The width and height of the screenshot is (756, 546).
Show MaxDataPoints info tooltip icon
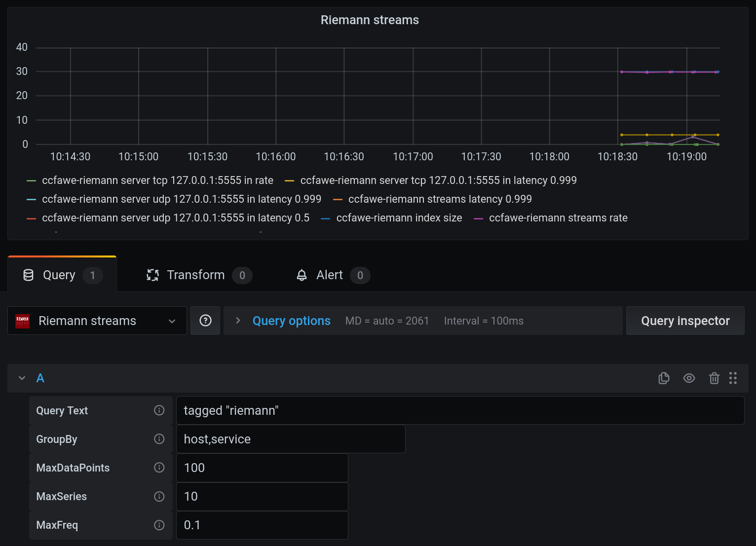(159, 468)
